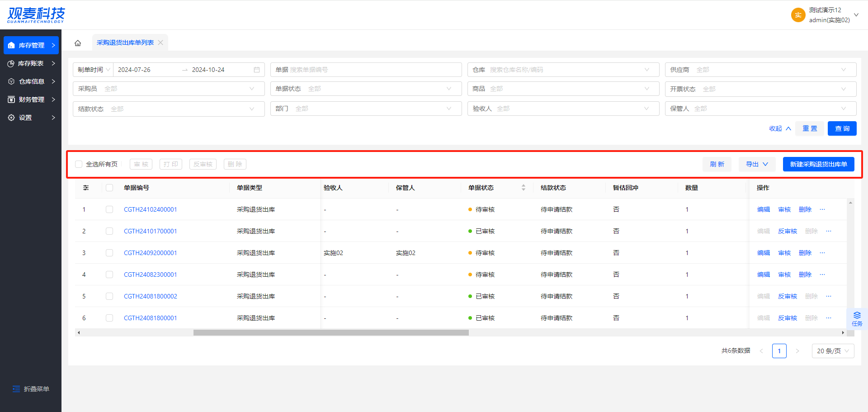Open the calendar icon in date range
868x412 pixels.
257,70
